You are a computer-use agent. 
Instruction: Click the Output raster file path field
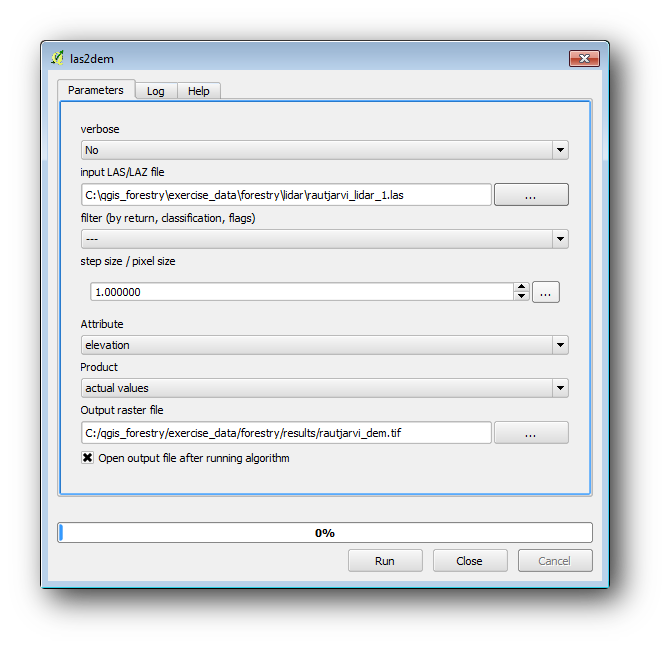pyautogui.click(x=286, y=432)
